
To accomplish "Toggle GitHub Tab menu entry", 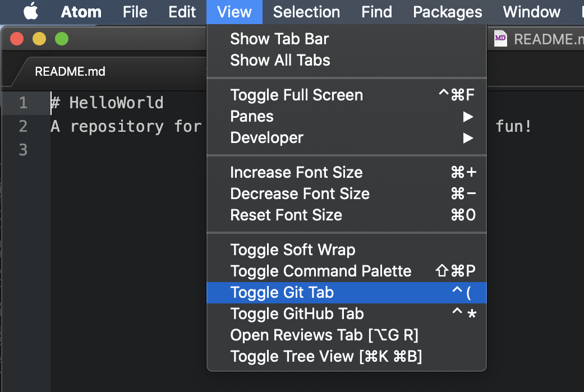I will [x=297, y=314].
